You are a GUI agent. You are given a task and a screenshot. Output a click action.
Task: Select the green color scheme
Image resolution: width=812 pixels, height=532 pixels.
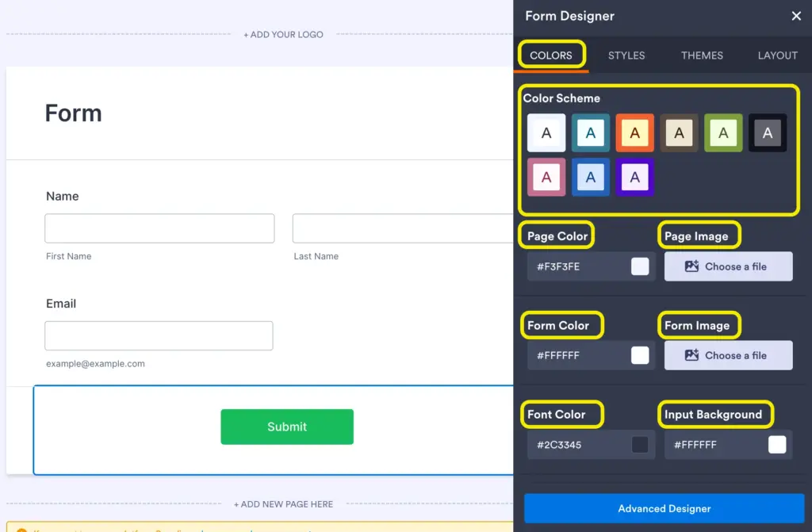pos(723,132)
